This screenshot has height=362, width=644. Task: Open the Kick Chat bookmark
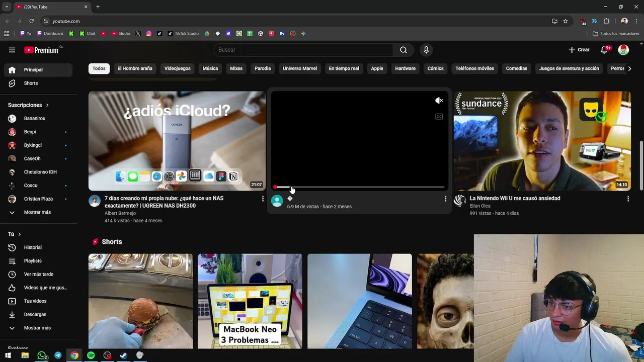tap(88, 34)
